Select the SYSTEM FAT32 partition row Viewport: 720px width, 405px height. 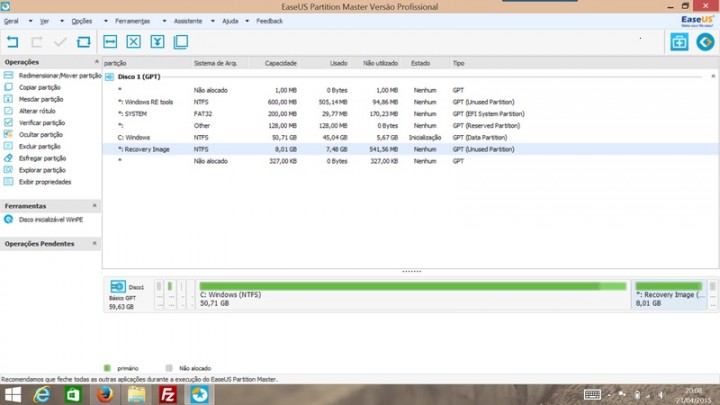(x=411, y=114)
